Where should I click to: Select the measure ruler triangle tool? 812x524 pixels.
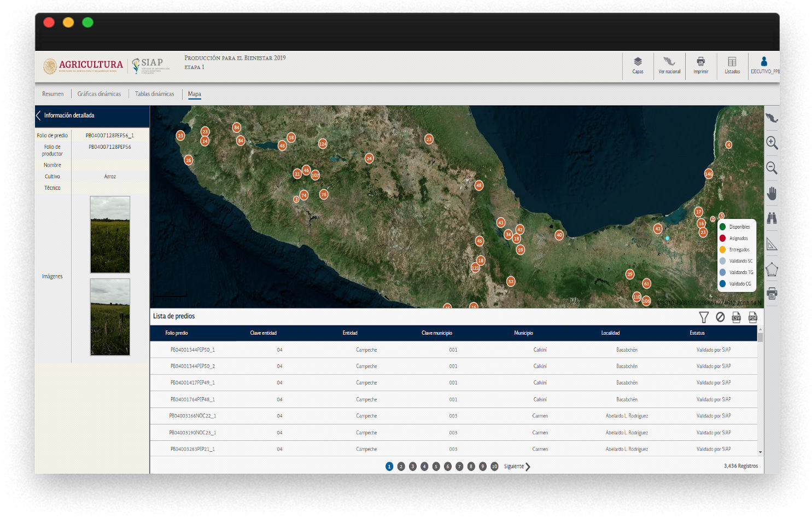[x=772, y=244]
